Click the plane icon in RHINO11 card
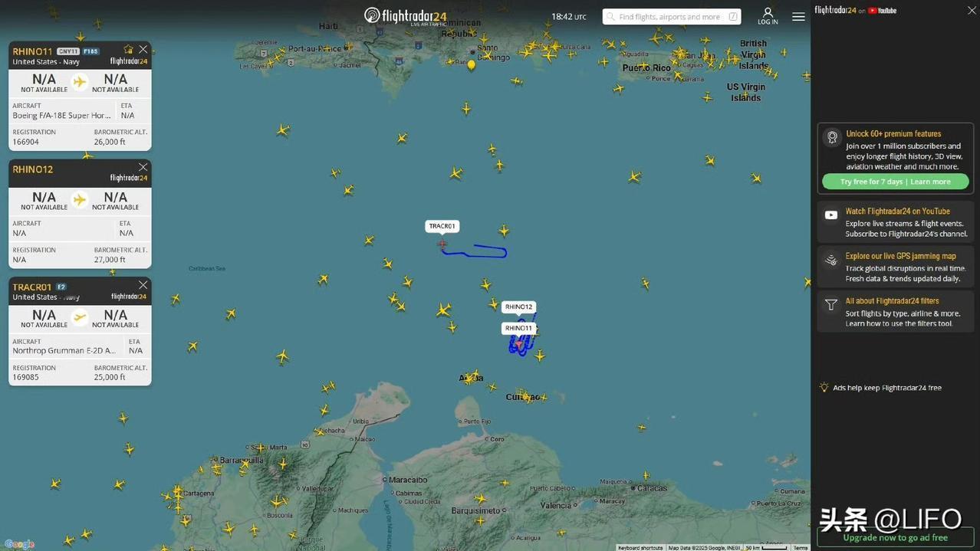 coord(80,82)
